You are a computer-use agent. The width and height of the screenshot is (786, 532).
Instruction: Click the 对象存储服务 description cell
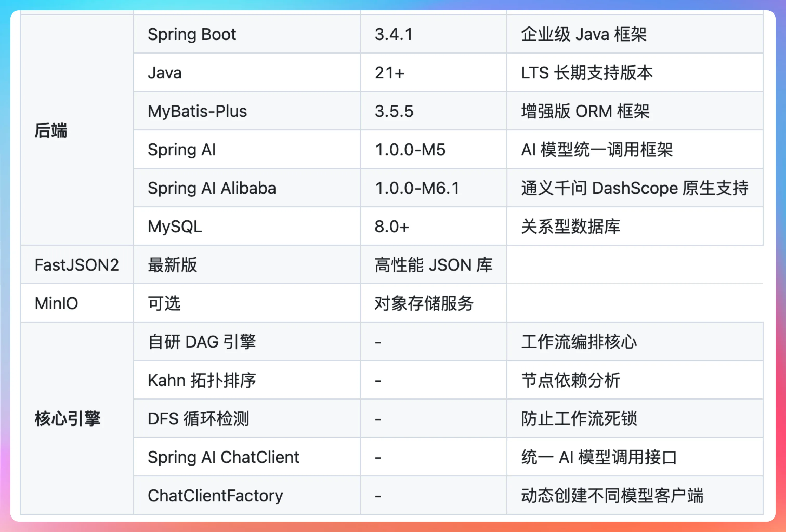424,303
